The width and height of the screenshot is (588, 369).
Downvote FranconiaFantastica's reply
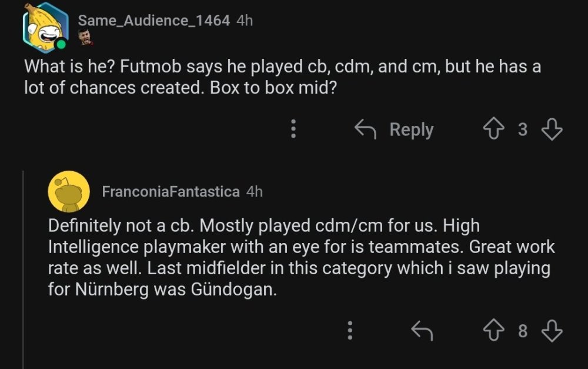(x=552, y=331)
